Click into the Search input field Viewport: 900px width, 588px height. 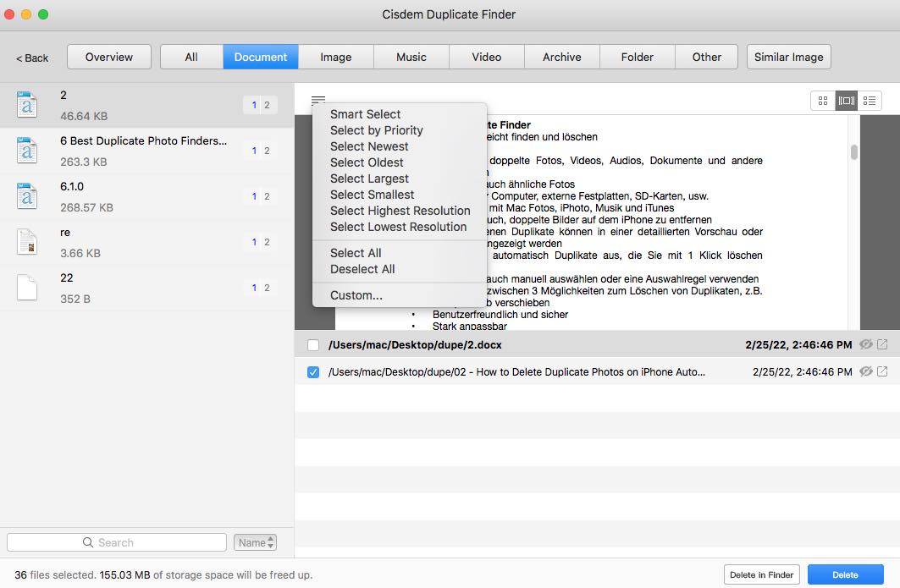coord(117,542)
